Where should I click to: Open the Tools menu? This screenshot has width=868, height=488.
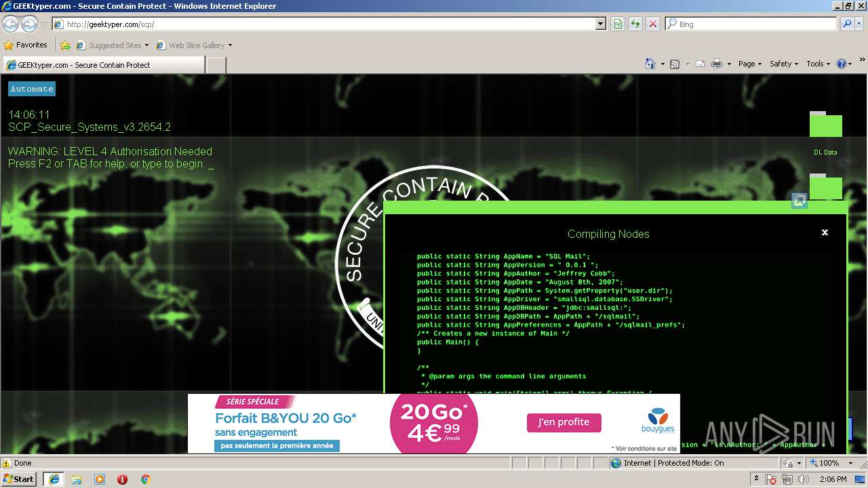coord(818,64)
